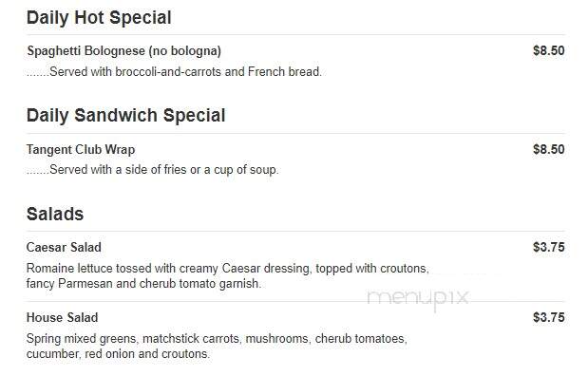This screenshot has height=376, width=588.
Task: Click the divider line under Salads heading
Action: click(x=295, y=232)
